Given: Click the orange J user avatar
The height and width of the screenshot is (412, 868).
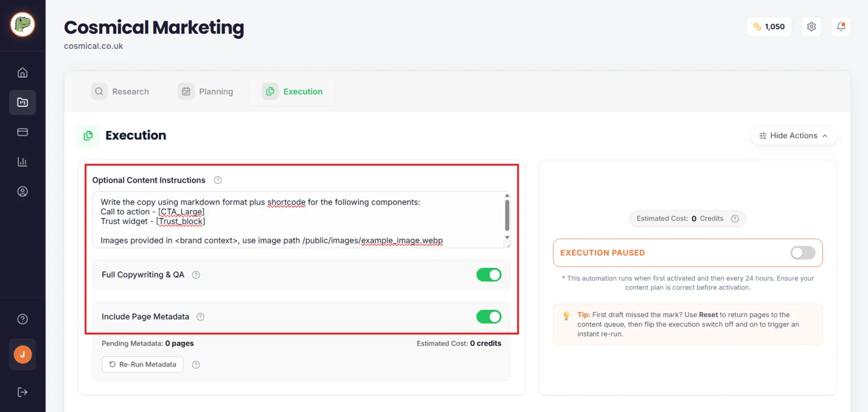Looking at the screenshot, I should click(x=23, y=354).
